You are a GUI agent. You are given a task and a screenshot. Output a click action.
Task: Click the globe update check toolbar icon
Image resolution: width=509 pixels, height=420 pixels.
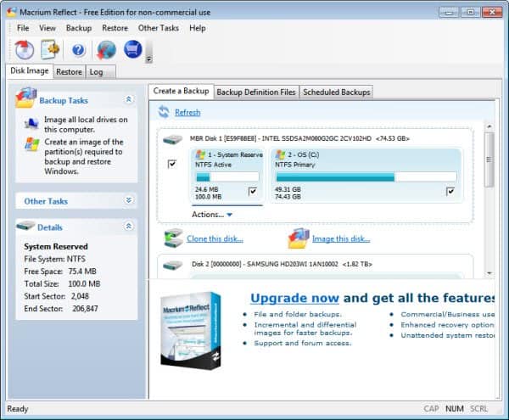[x=106, y=50]
